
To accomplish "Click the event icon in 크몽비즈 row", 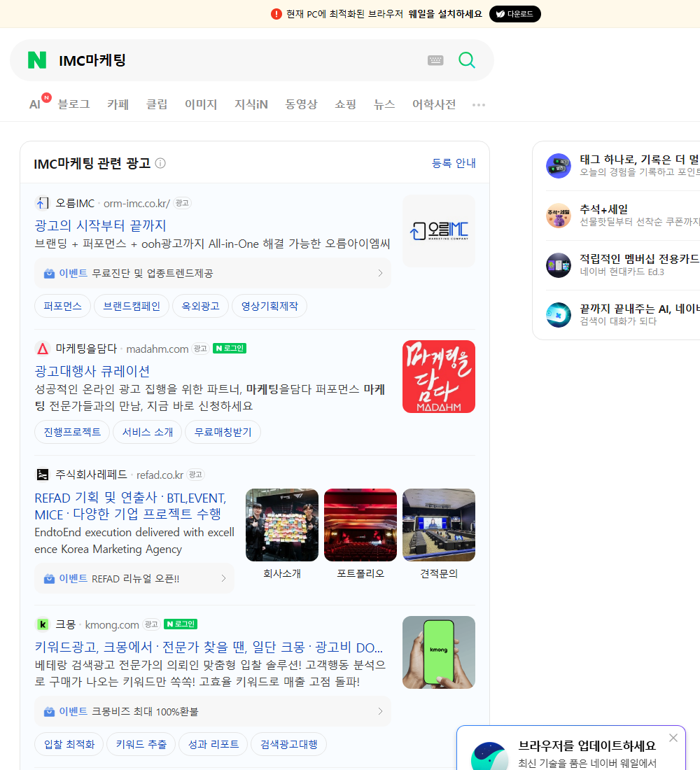I will pyautogui.click(x=49, y=711).
